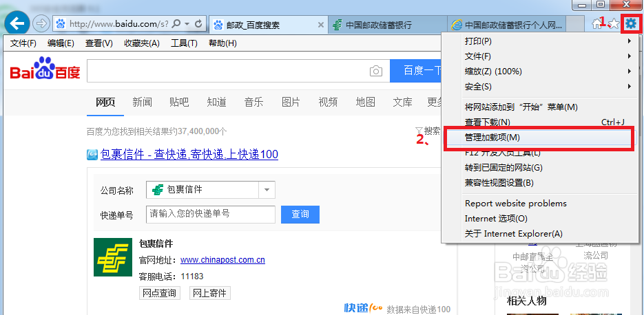Select the 贴吧 search category
The height and width of the screenshot is (315, 644).
tap(179, 102)
